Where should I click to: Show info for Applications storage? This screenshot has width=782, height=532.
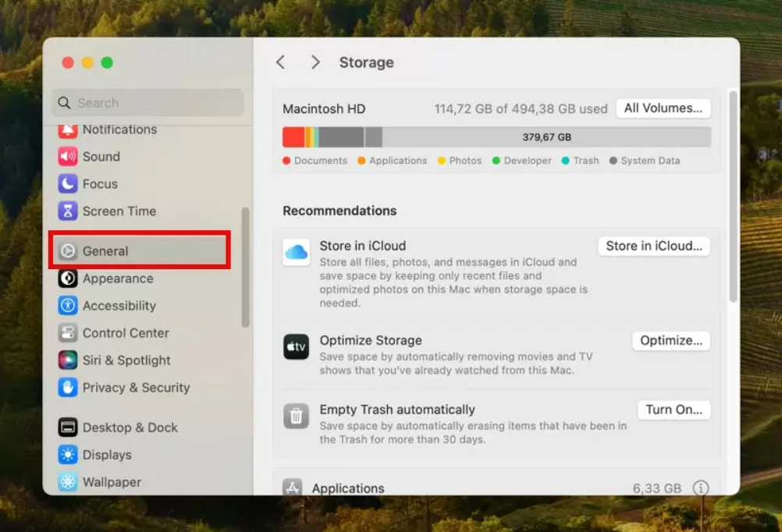701,488
